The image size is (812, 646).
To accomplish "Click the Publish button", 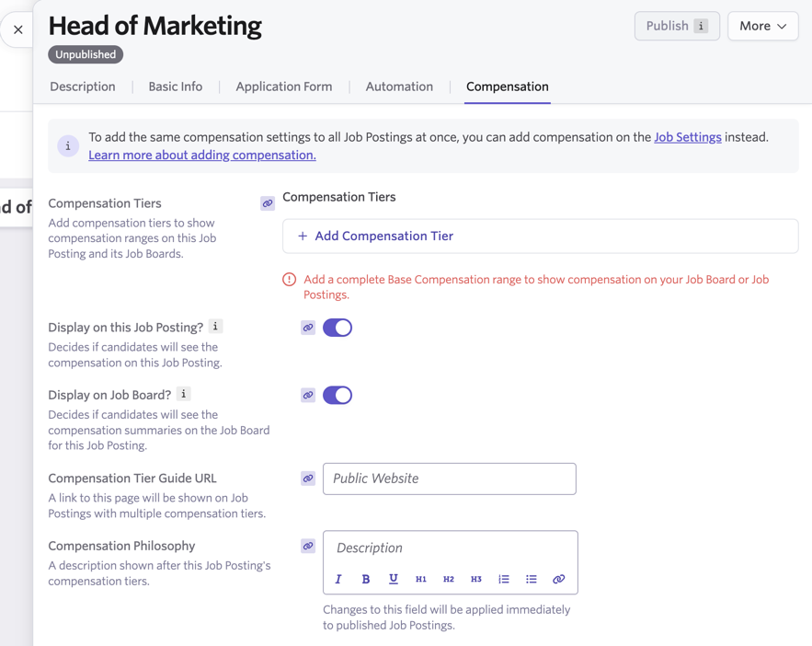I will tap(677, 26).
